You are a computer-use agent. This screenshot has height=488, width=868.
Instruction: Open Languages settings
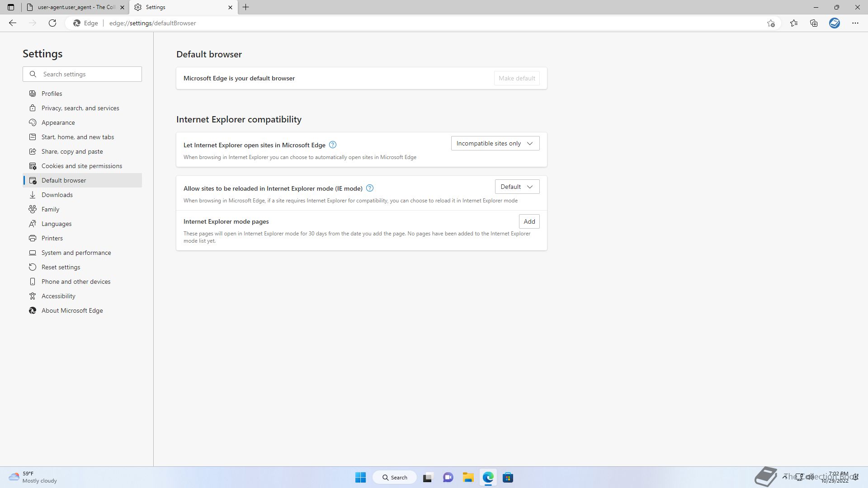click(x=82, y=224)
